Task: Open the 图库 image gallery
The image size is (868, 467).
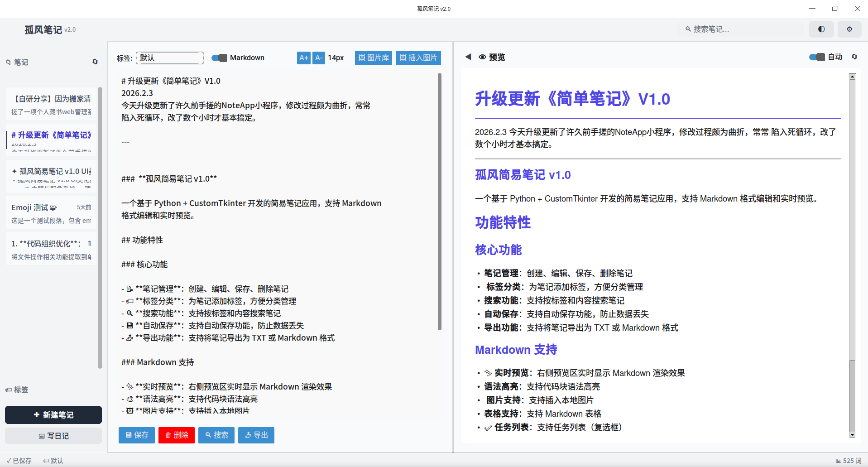Action: (373, 58)
